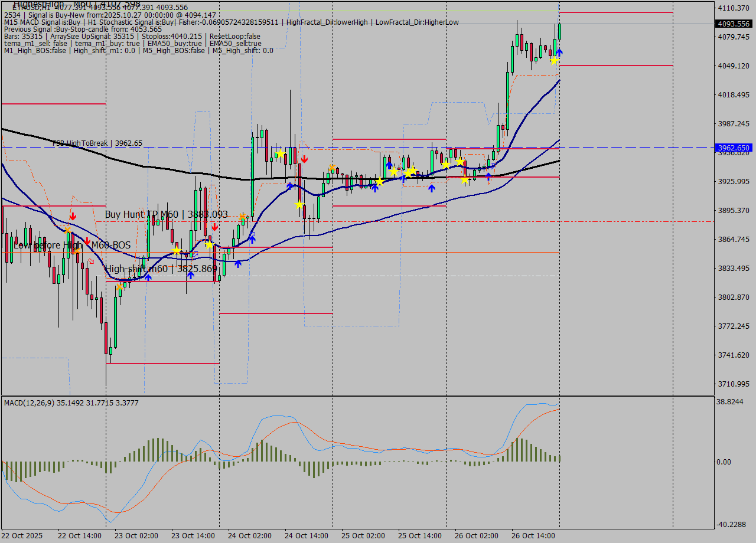Select the Low before High M60-BOS label
The height and width of the screenshot is (543, 756).
[x=72, y=245]
